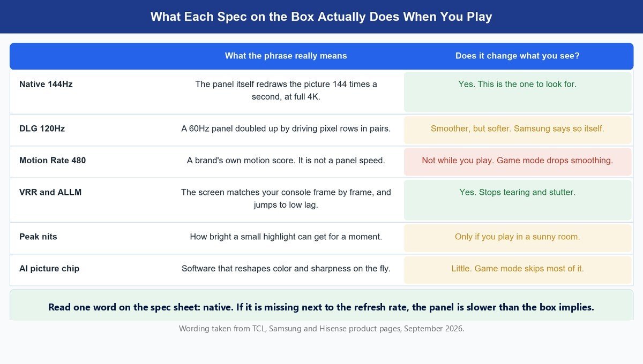Image resolution: width=643 pixels, height=364 pixels.
Task: Click green 'This is the one to look for' cell
Action: pyautogui.click(x=518, y=92)
